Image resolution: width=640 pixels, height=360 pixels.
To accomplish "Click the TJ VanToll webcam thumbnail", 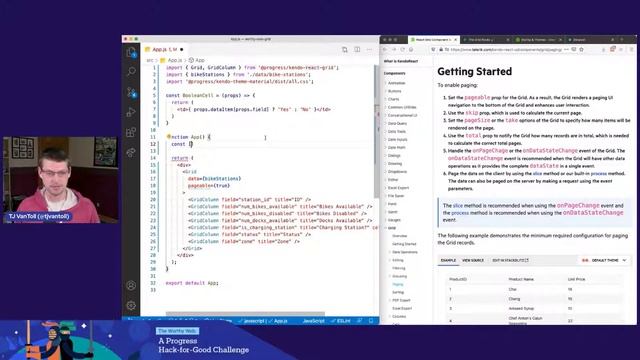I will tap(60, 180).
